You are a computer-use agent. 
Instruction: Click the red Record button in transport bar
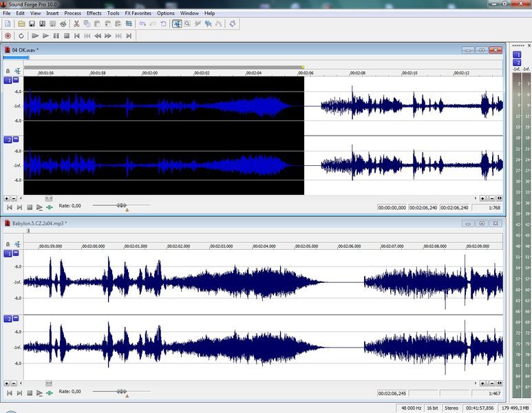click(8, 36)
